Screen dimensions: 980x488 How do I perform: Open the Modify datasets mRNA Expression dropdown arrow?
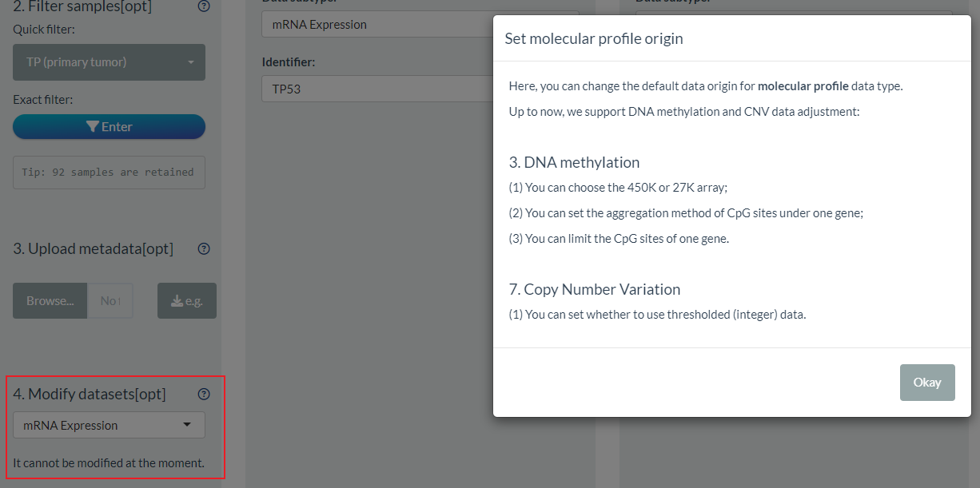(187, 425)
